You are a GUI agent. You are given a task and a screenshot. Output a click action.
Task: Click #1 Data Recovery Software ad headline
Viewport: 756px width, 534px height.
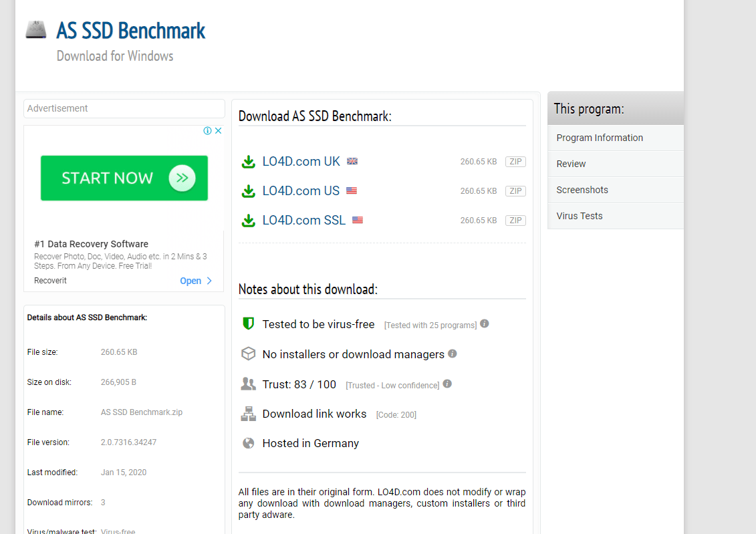coord(91,244)
